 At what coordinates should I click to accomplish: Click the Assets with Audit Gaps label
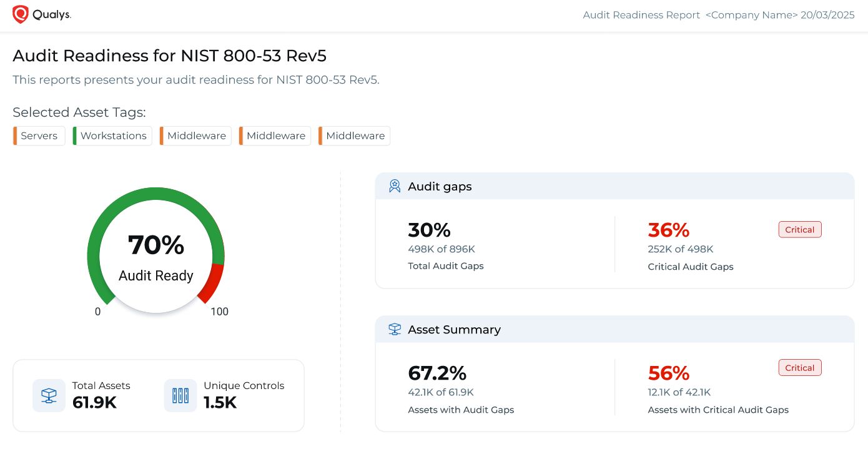point(461,410)
